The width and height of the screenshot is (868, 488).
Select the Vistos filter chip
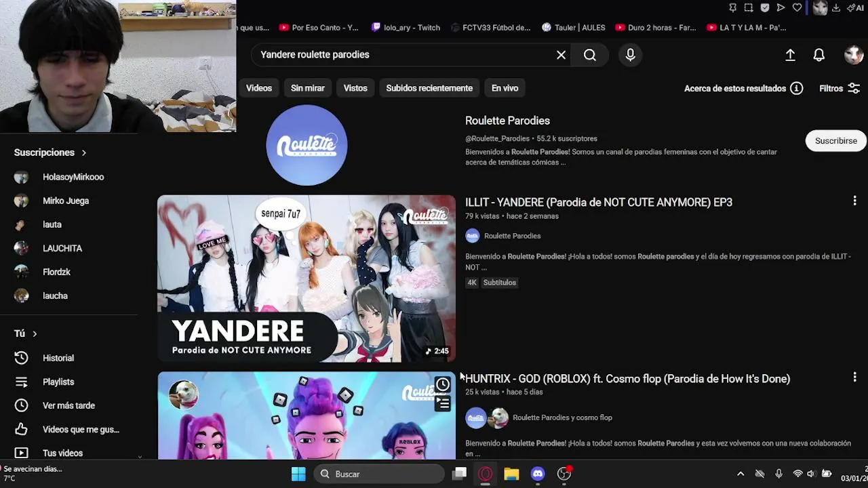tap(355, 88)
